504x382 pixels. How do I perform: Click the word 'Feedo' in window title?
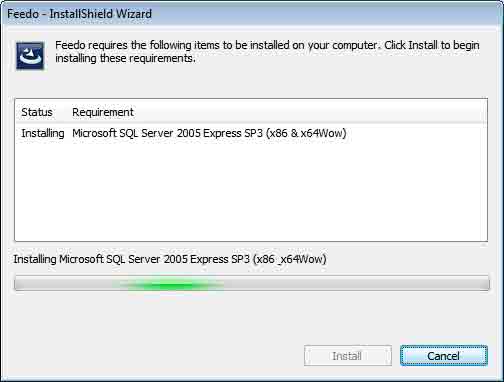pyautogui.click(x=23, y=14)
